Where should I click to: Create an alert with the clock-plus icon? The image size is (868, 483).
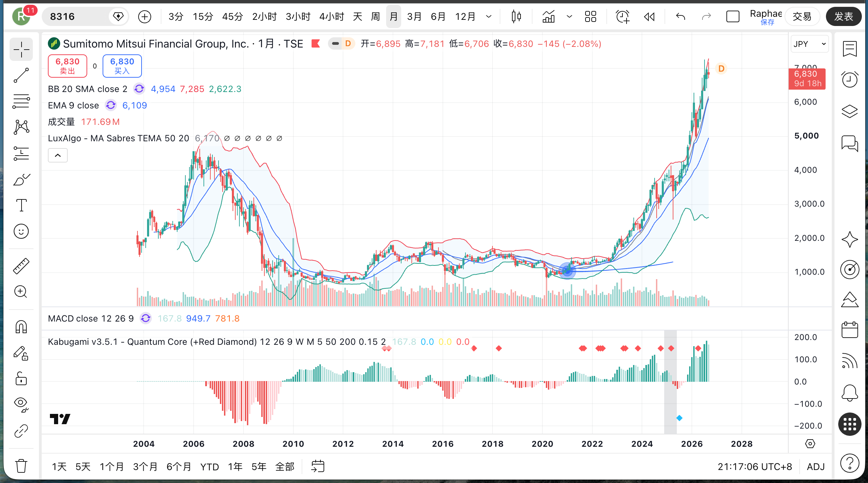[622, 16]
